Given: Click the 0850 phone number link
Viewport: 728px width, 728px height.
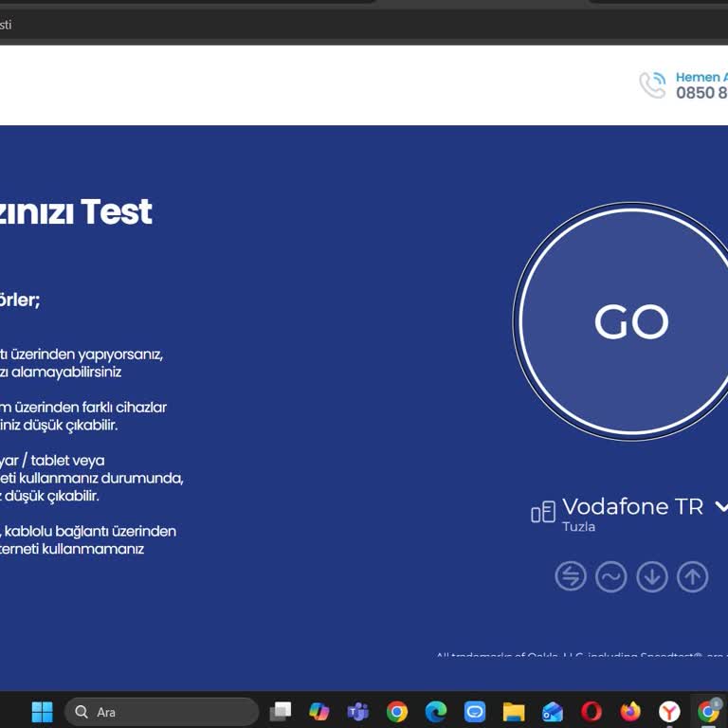Looking at the screenshot, I should pos(701,93).
